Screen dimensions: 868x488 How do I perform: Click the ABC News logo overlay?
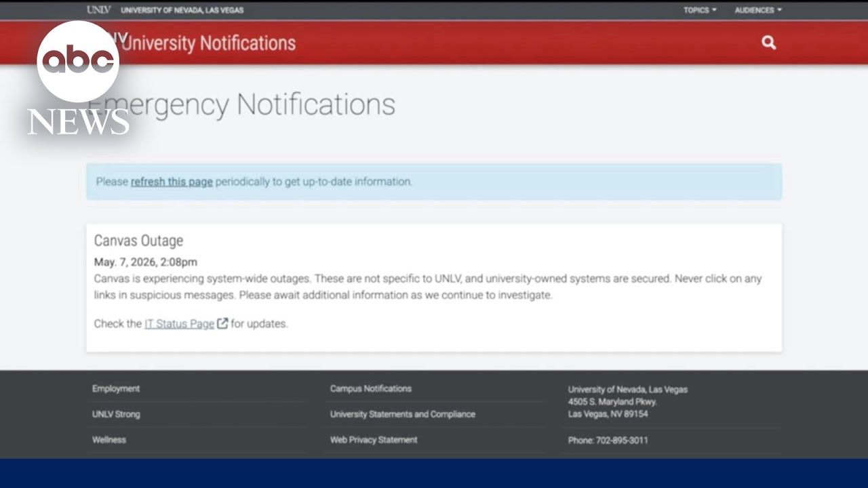click(78, 78)
